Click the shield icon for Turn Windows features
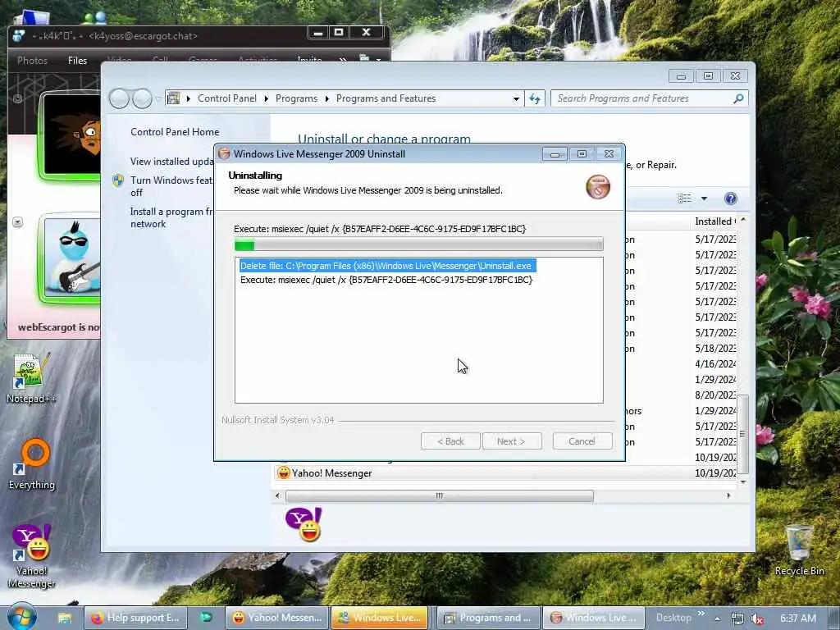 118,180
